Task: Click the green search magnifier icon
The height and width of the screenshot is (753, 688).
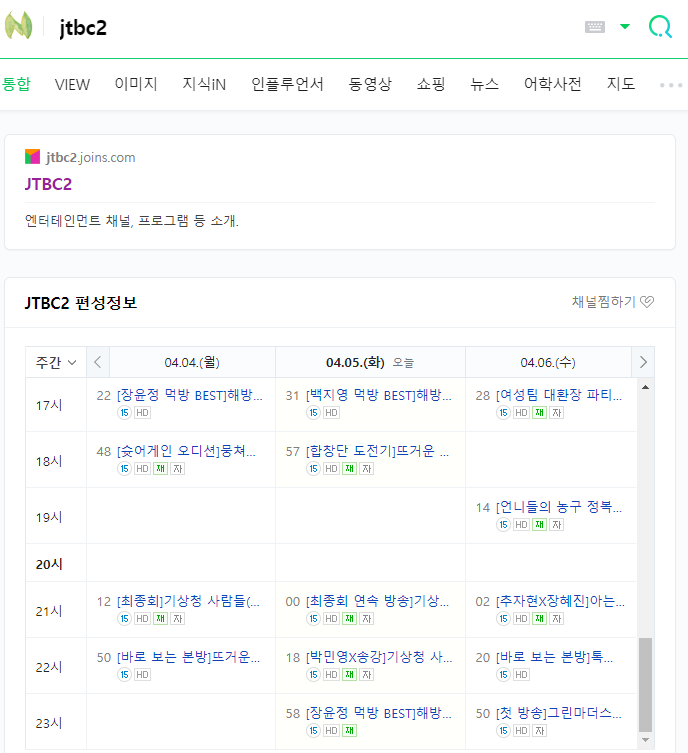Action: [660, 27]
